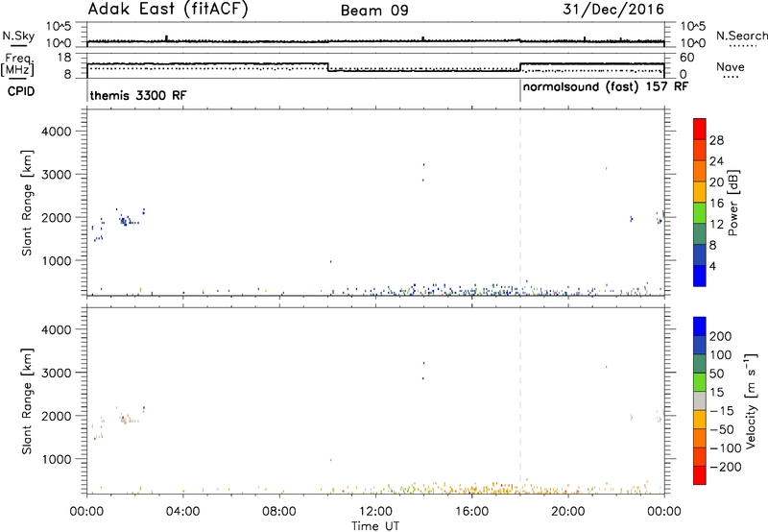Screen dimensions: 768x532
Task: Click the grey echo cluster near 2000 km in Velocity panel
Action: 126,420
